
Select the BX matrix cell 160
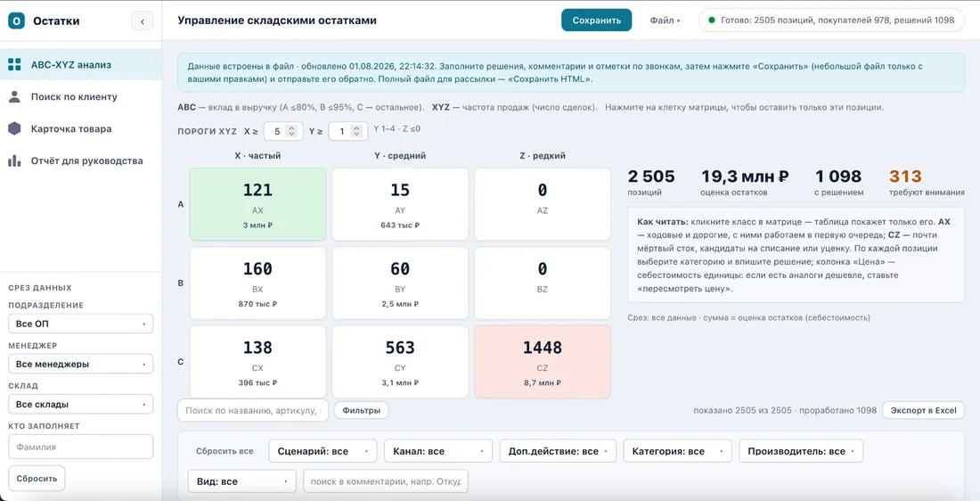[x=257, y=283]
